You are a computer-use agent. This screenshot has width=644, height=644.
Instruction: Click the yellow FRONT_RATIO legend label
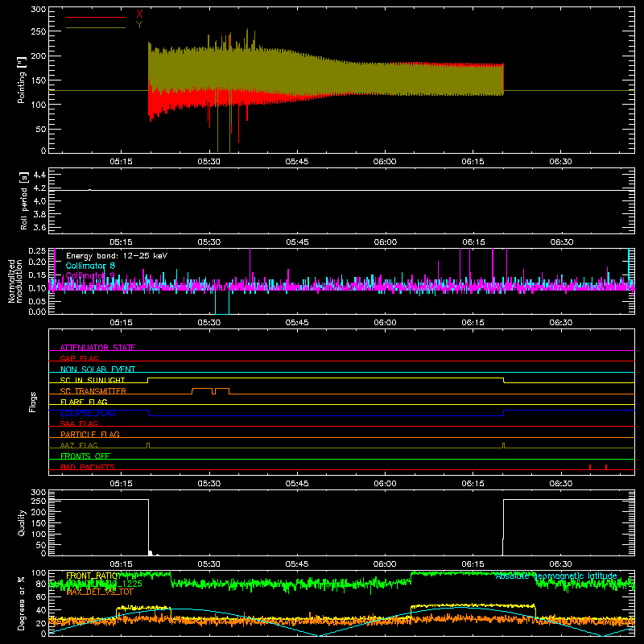coord(92,576)
